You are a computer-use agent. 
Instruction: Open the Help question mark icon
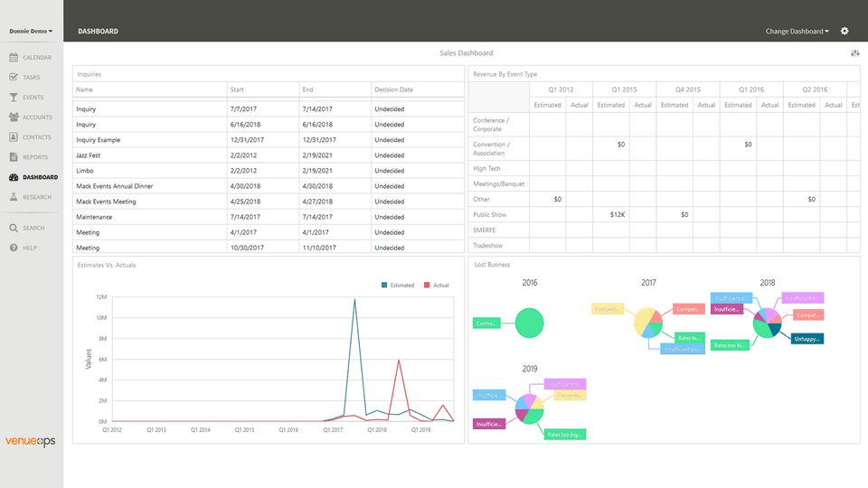pos(14,248)
